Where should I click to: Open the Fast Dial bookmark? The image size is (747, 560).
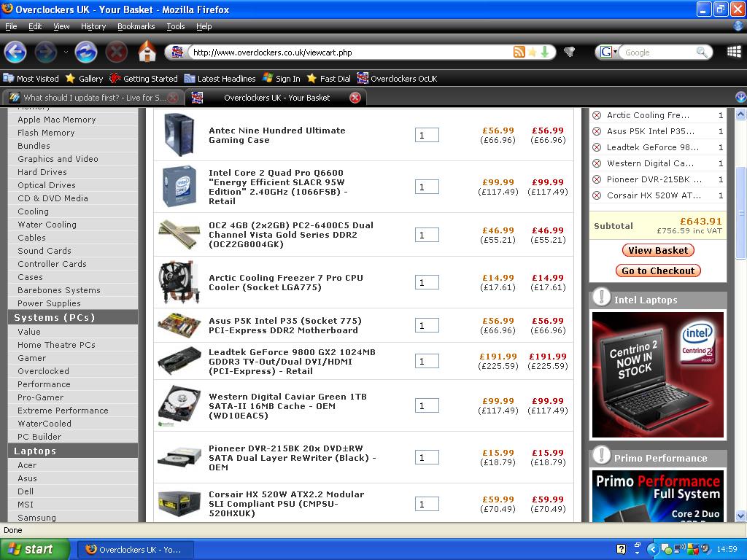tap(329, 79)
